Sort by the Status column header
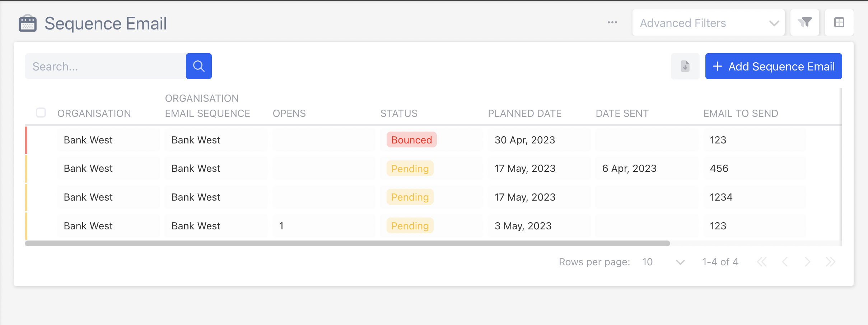 click(399, 113)
